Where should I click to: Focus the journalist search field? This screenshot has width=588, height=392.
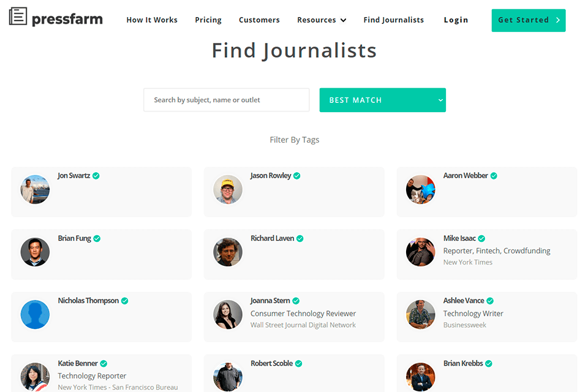pos(226,100)
